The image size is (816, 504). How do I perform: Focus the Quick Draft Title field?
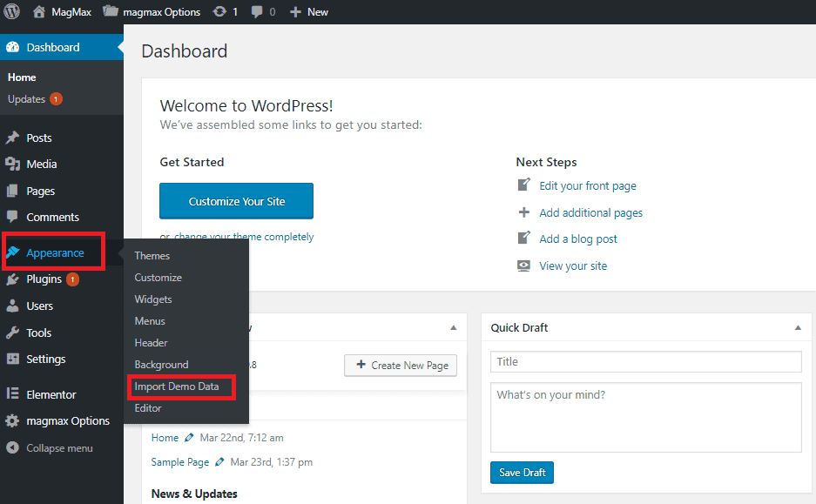pyautogui.click(x=646, y=361)
